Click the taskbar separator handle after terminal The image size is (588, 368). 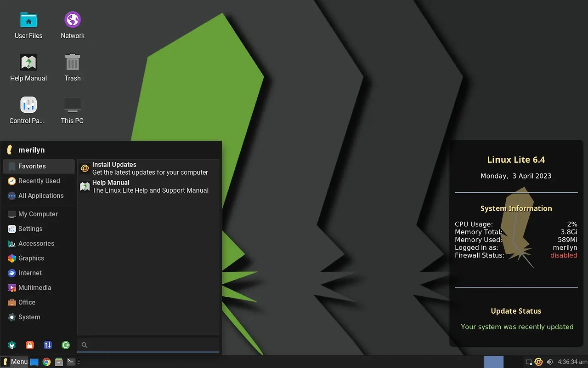pos(79,362)
